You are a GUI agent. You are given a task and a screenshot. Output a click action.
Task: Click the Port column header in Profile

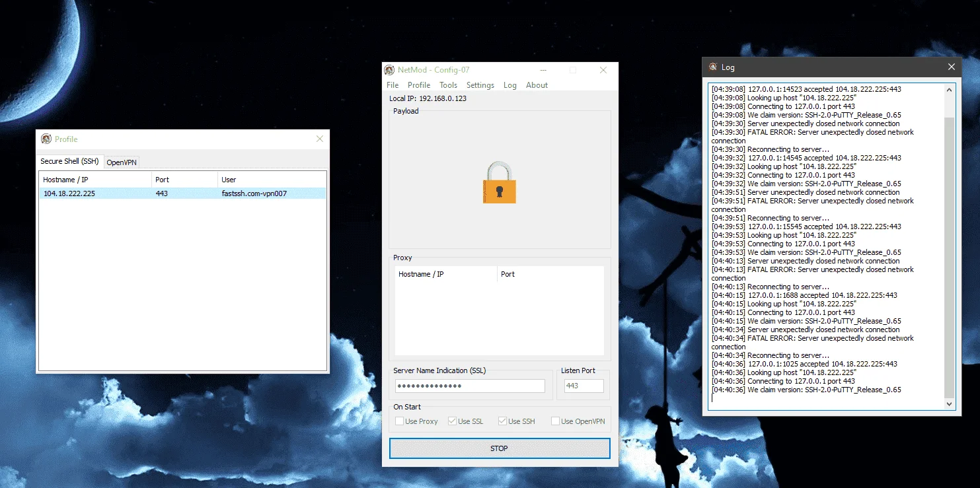(184, 180)
